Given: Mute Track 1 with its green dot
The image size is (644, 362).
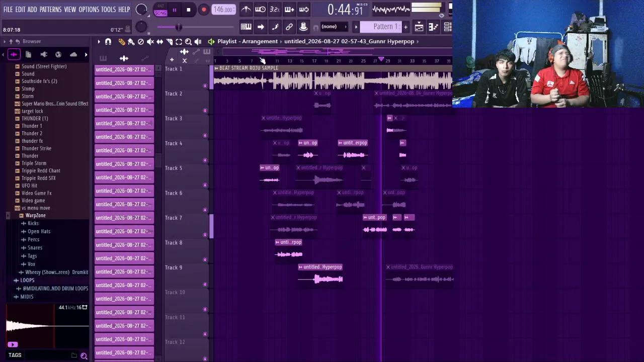Looking at the screenshot, I should coord(205,86).
